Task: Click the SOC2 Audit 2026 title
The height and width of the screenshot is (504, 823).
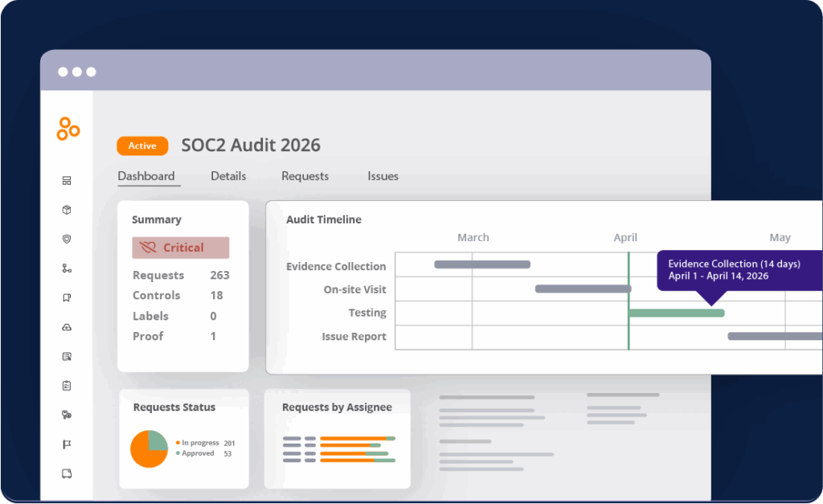Action: (x=251, y=145)
